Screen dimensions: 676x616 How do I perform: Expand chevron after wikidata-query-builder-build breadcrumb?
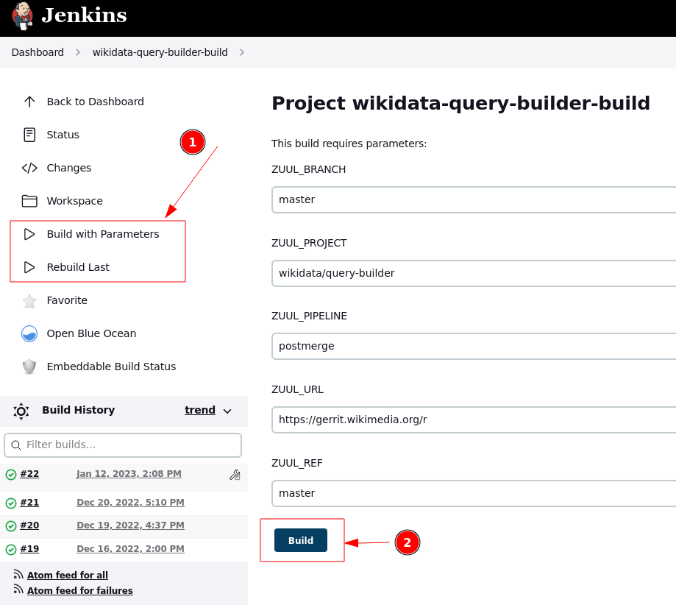pyautogui.click(x=242, y=52)
